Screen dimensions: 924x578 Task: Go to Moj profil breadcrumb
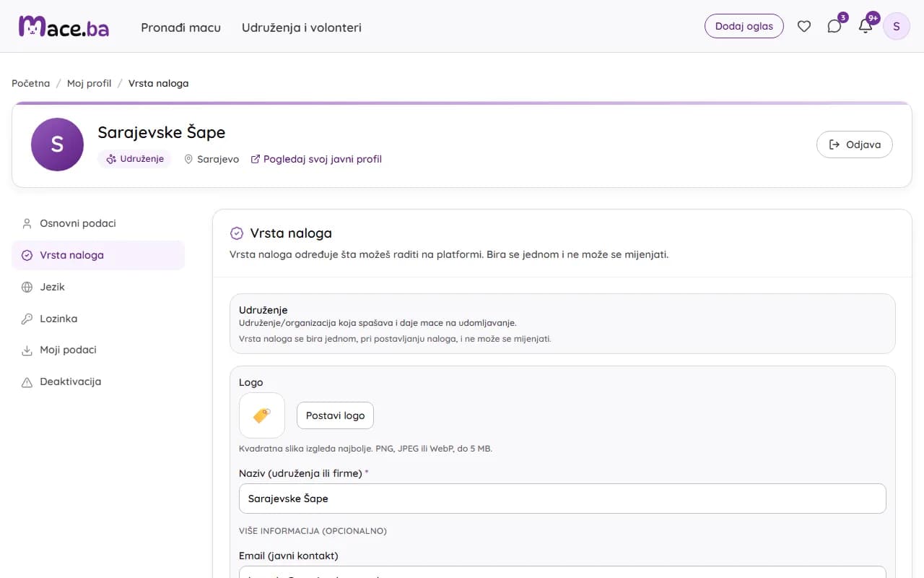pyautogui.click(x=90, y=83)
